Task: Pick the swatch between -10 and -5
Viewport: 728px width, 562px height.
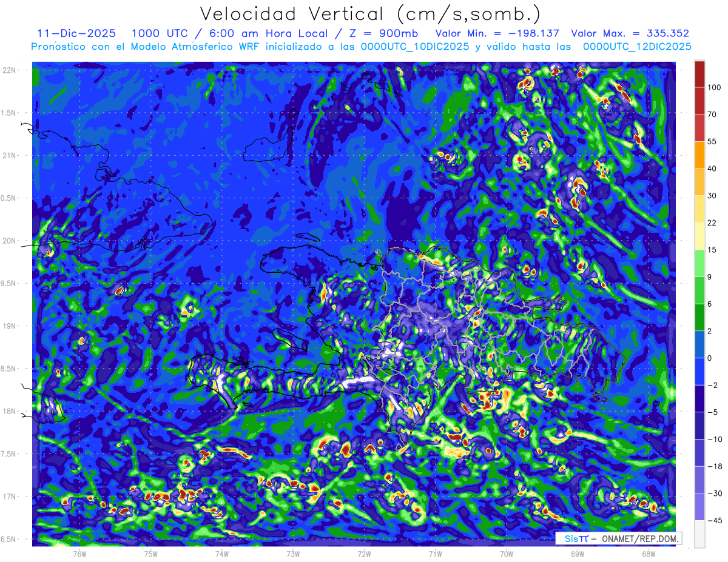Action: [x=699, y=425]
